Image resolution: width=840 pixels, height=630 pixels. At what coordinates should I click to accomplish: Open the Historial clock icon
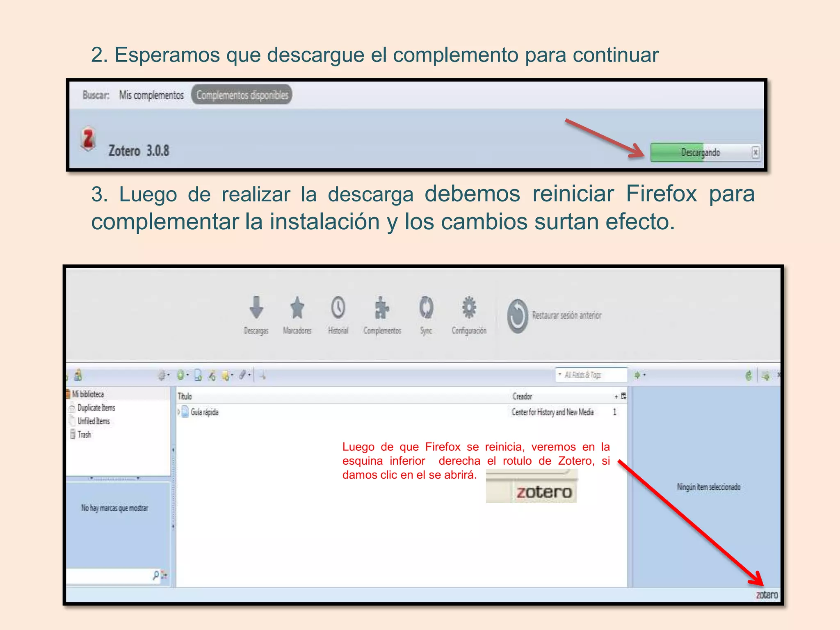click(338, 308)
